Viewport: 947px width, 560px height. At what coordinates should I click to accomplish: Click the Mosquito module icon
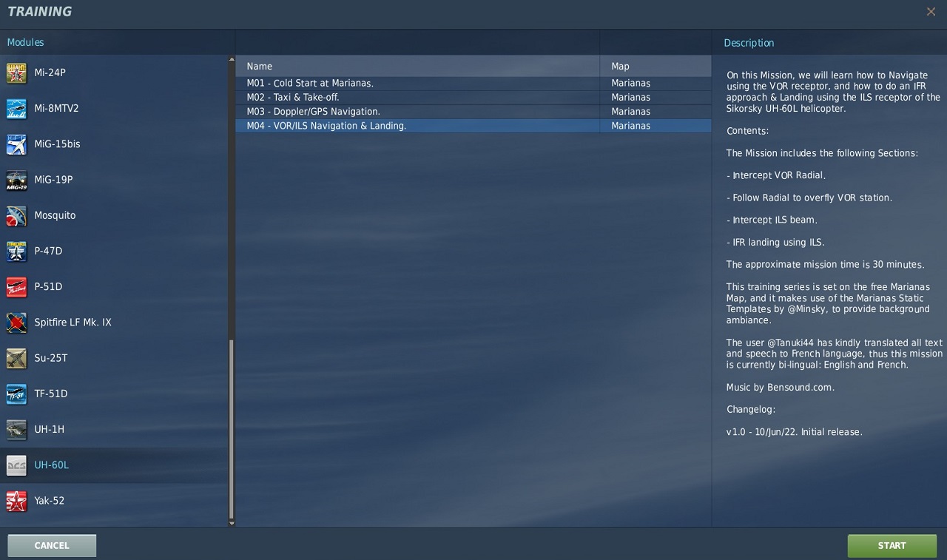(x=16, y=215)
